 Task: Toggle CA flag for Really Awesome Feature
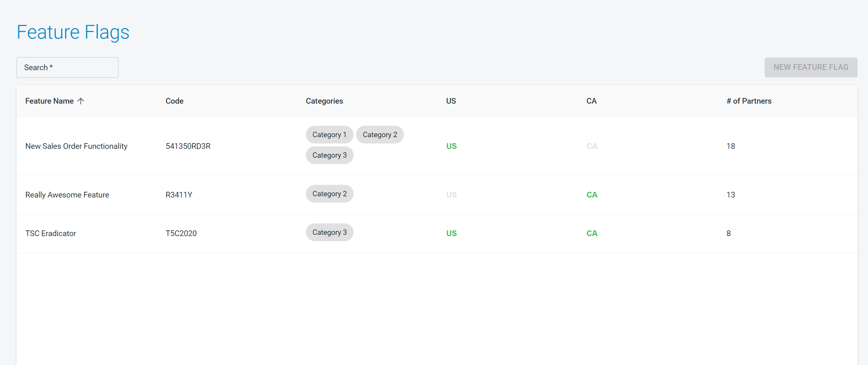[592, 195]
